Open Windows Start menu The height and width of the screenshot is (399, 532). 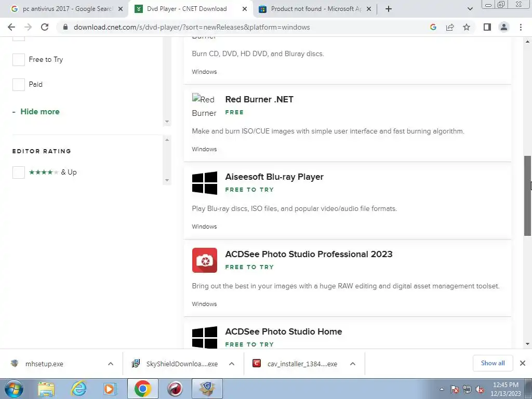(14, 389)
